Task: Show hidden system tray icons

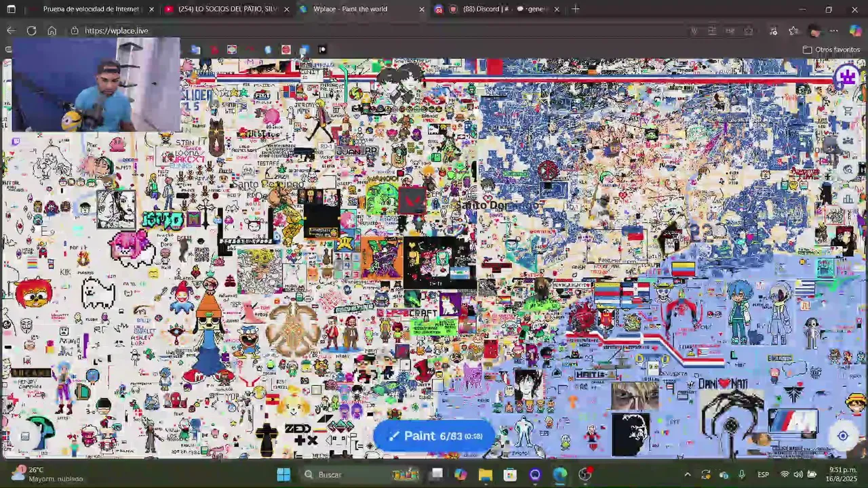Action: coord(687,474)
